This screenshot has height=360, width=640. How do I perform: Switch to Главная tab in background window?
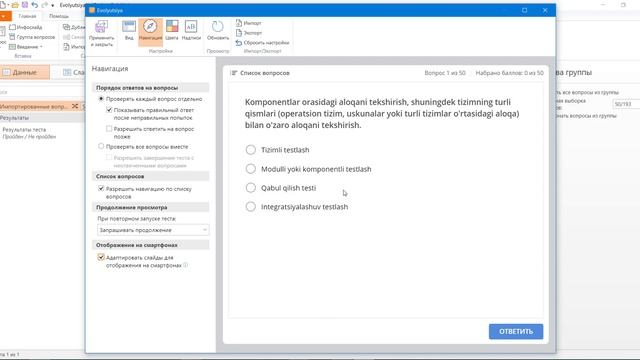(27, 16)
